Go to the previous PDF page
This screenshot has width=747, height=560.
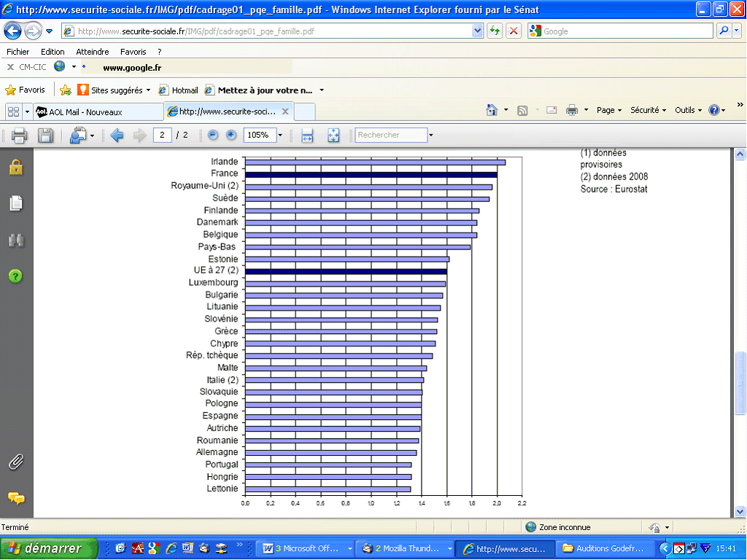pos(117,135)
